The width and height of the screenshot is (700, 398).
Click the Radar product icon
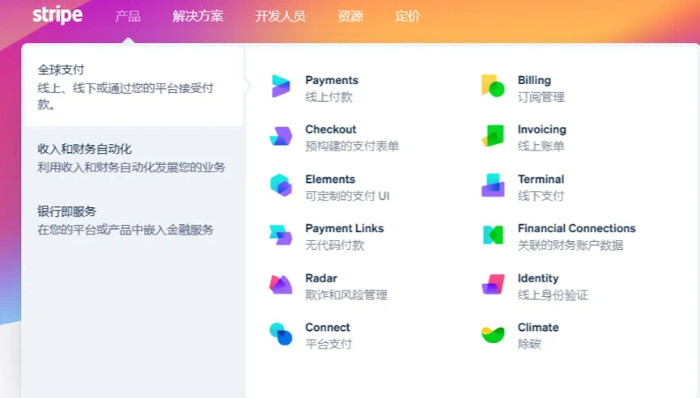coord(281,284)
